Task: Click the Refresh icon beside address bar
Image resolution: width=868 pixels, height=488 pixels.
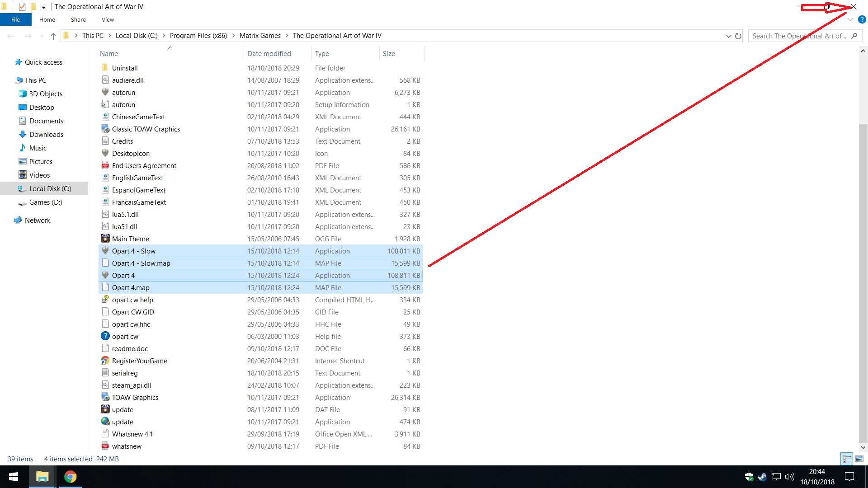Action: coord(738,36)
